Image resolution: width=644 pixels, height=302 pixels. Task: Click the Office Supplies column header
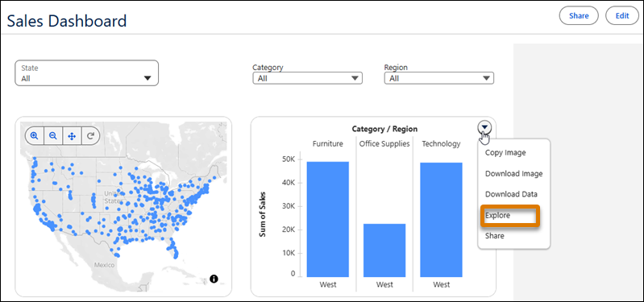[x=384, y=144]
